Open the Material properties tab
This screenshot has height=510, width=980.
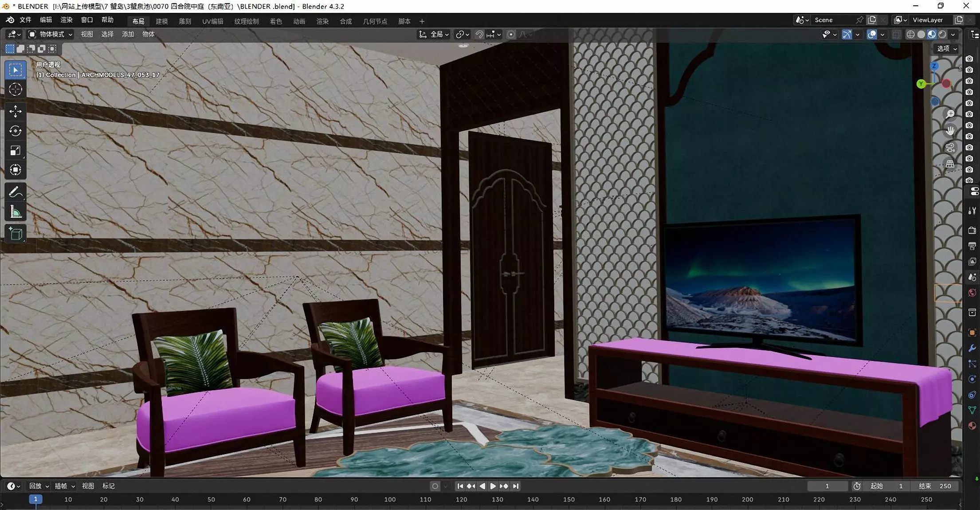[x=972, y=426]
